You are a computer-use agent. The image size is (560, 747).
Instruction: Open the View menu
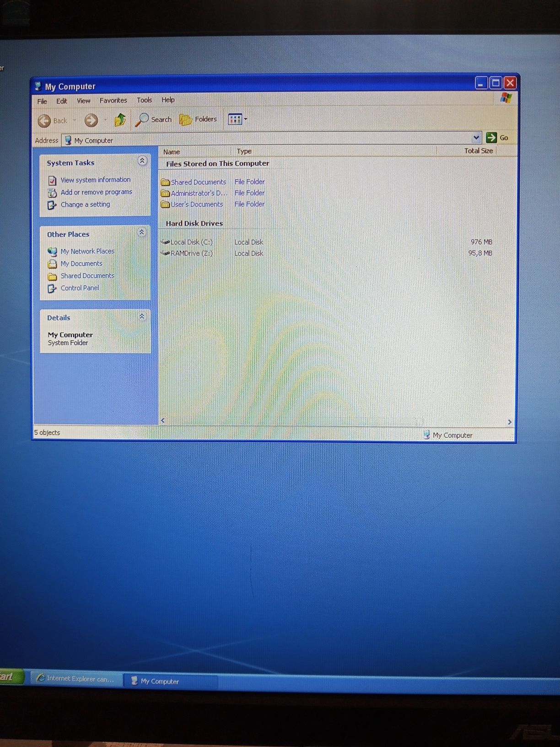pos(83,101)
